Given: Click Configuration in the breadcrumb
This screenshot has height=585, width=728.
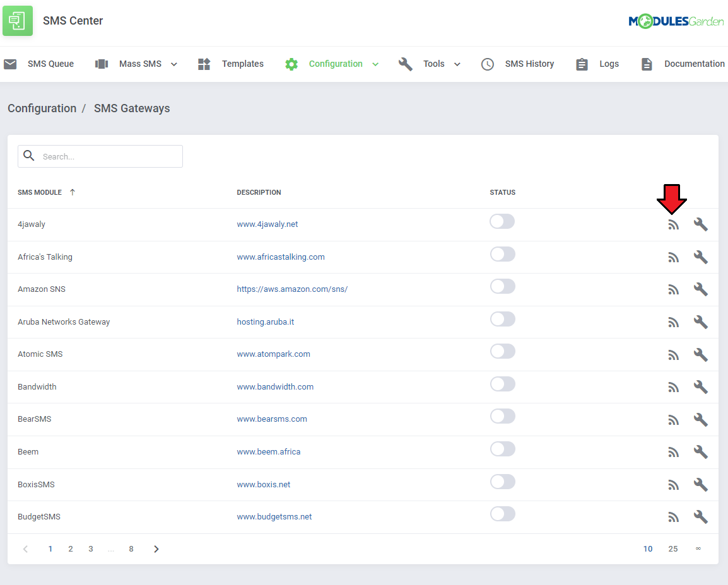Looking at the screenshot, I should [x=42, y=108].
